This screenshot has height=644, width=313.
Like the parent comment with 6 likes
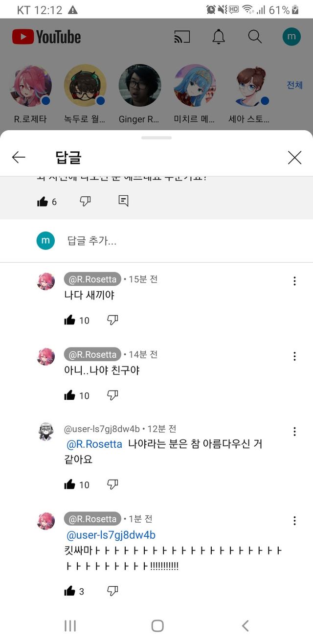click(x=43, y=201)
